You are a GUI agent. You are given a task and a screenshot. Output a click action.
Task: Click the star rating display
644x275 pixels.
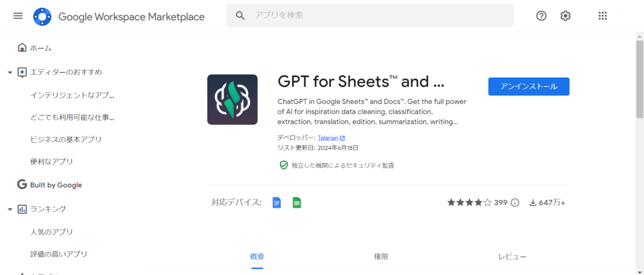pos(469,203)
